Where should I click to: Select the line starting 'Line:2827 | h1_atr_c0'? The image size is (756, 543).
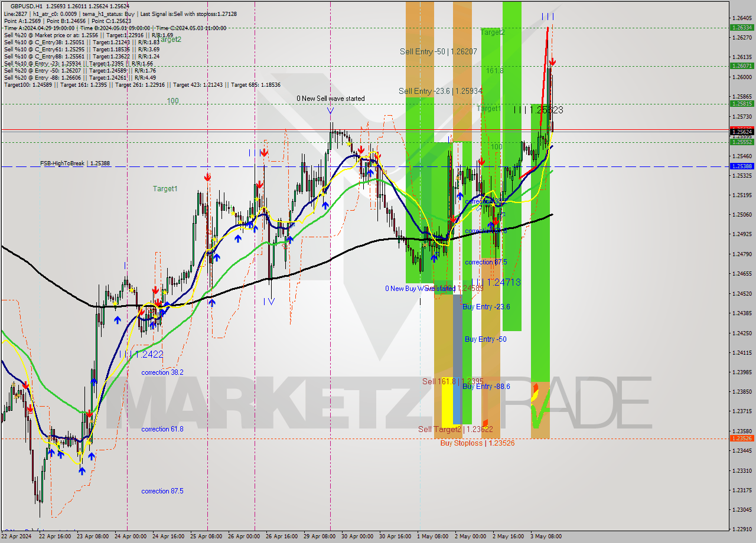pos(120,13)
